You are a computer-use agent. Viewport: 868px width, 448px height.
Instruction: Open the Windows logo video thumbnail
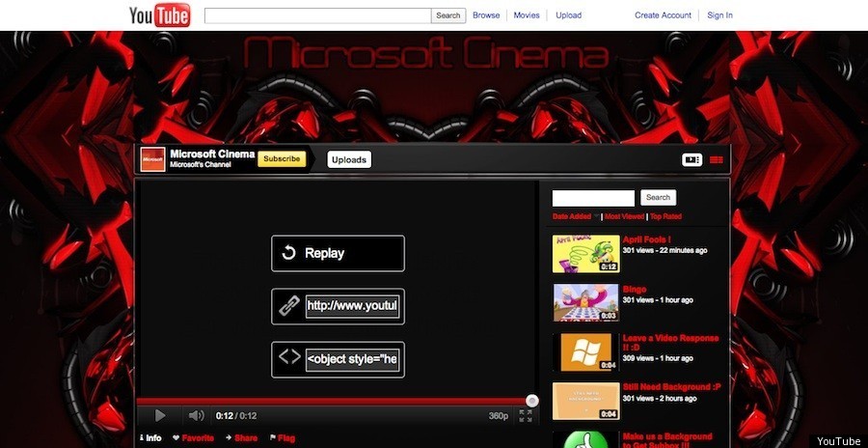pos(585,352)
